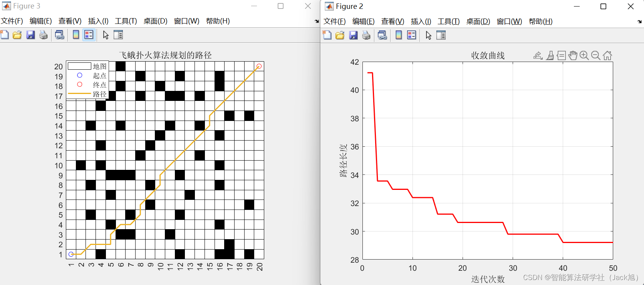Restore view home icon on convergence plot
Image resolution: width=644 pixels, height=285 pixels.
(x=607, y=55)
